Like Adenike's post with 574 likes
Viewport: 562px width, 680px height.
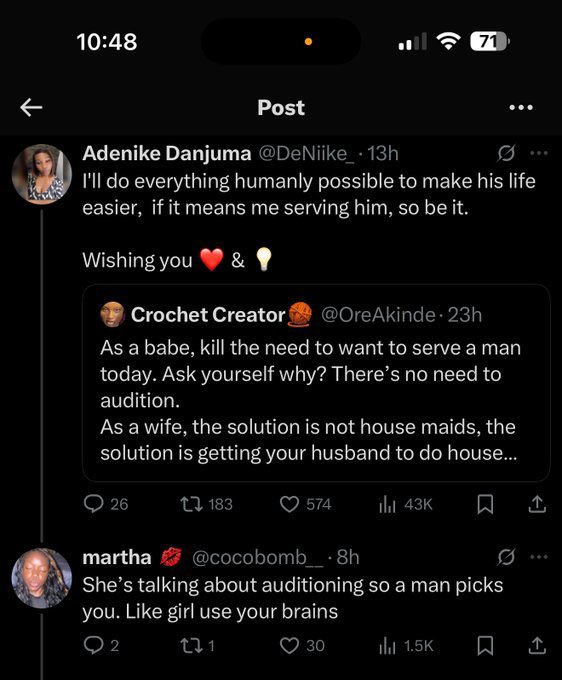306,504
